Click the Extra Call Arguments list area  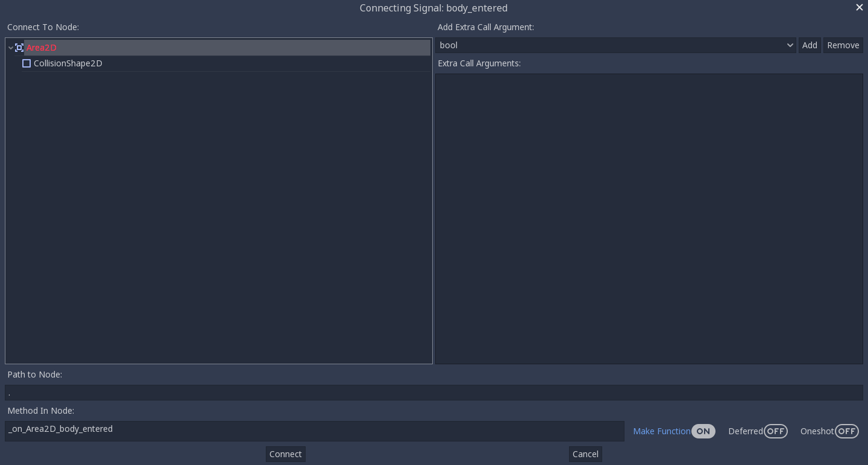[x=649, y=219]
